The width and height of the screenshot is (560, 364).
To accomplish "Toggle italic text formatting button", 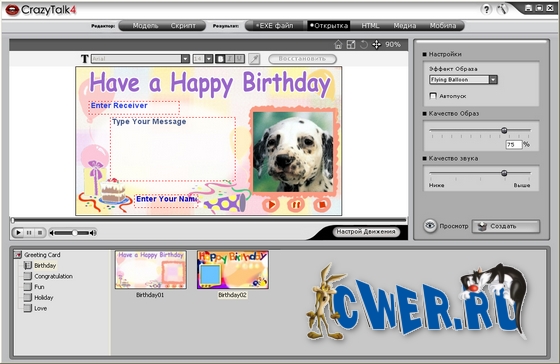I will (230, 59).
